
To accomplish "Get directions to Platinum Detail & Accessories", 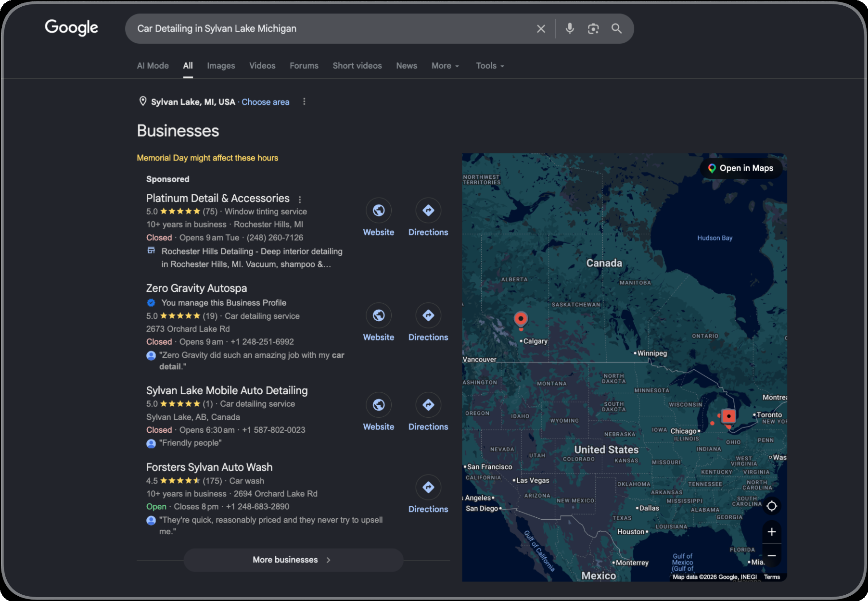I will pos(428,210).
